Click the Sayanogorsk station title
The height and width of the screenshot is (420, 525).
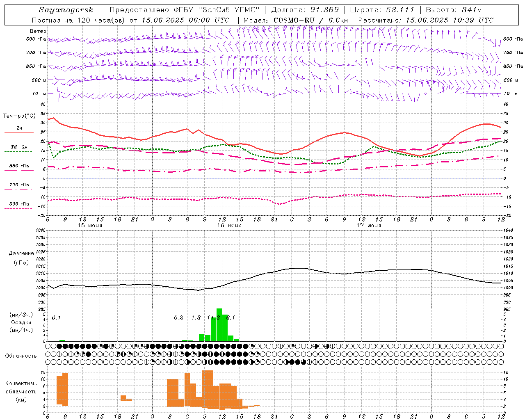point(66,10)
